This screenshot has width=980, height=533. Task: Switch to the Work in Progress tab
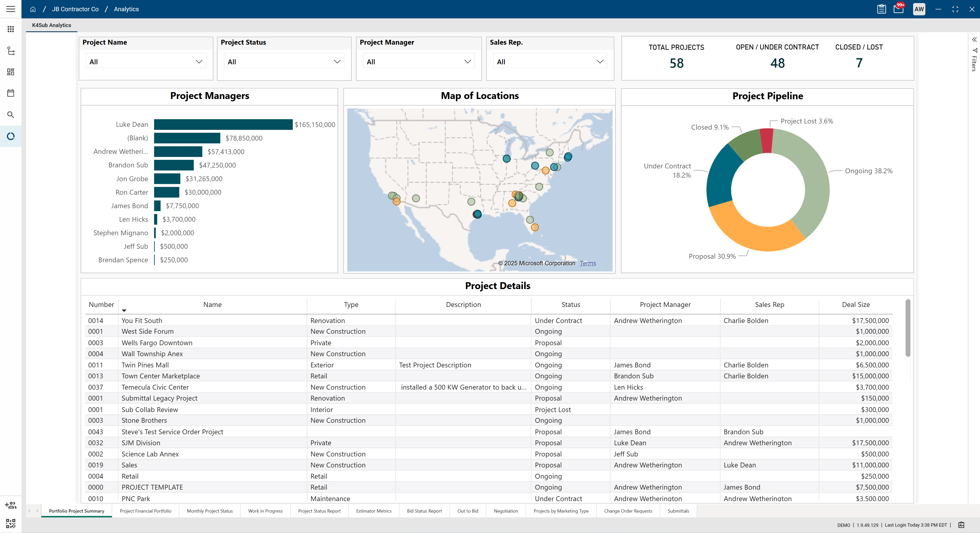pyautogui.click(x=265, y=511)
